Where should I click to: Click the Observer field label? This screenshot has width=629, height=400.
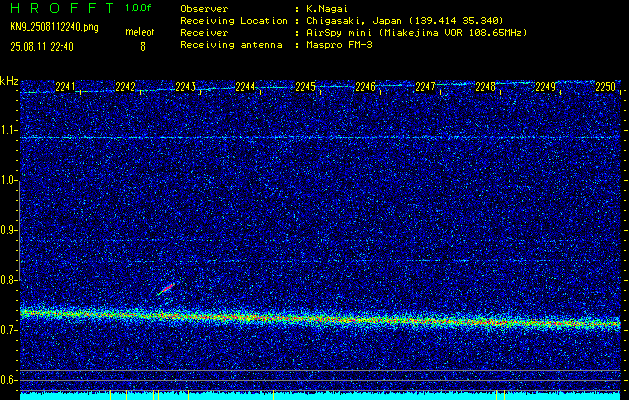pos(204,9)
